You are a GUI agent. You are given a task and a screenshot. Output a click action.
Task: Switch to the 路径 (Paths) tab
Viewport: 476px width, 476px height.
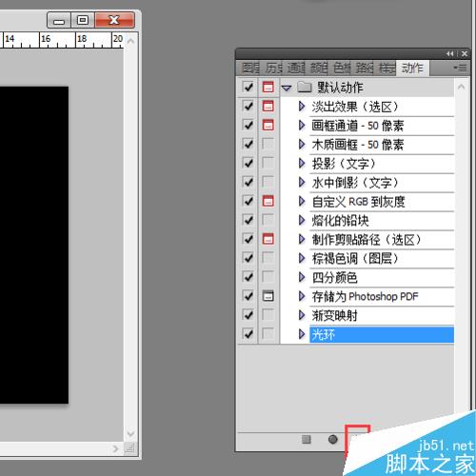point(365,68)
